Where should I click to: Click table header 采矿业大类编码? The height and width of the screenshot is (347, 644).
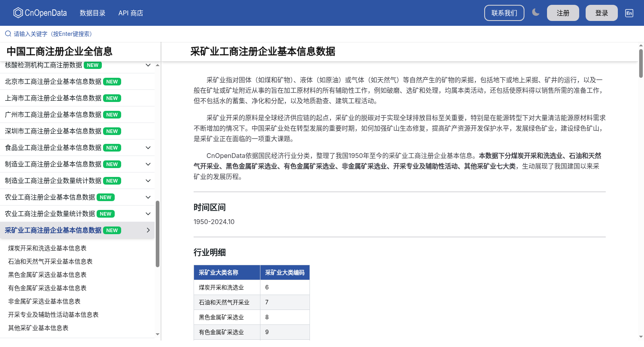tap(285, 273)
